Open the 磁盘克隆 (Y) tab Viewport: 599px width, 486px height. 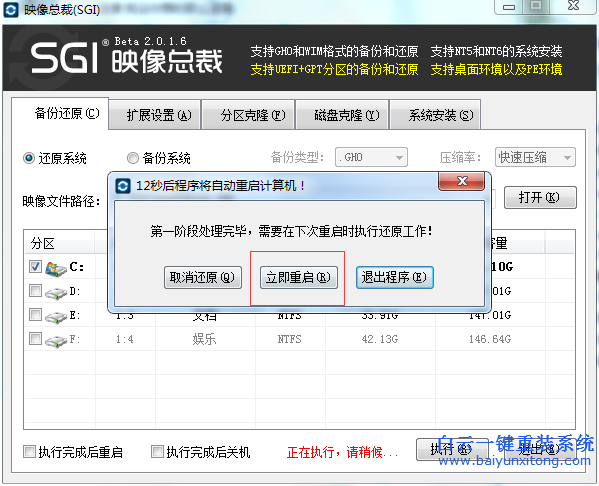click(342, 115)
